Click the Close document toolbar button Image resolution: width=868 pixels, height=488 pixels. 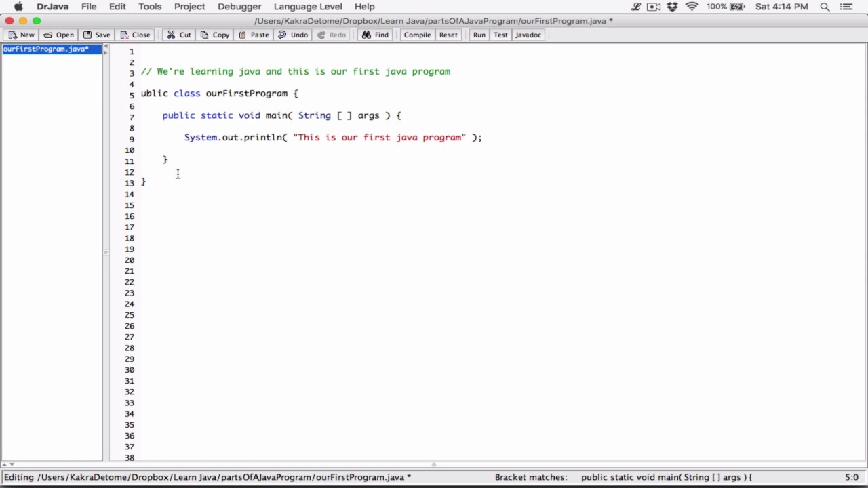(x=135, y=35)
